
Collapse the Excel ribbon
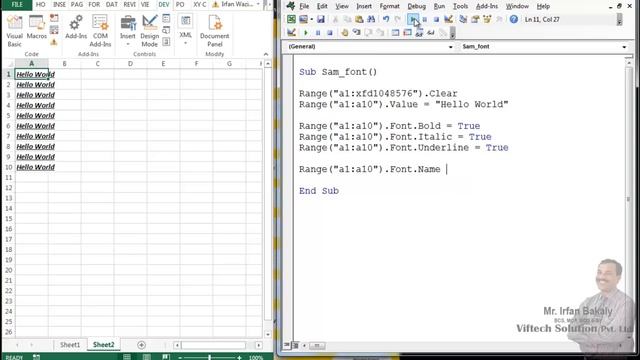pyautogui.click(x=266, y=54)
